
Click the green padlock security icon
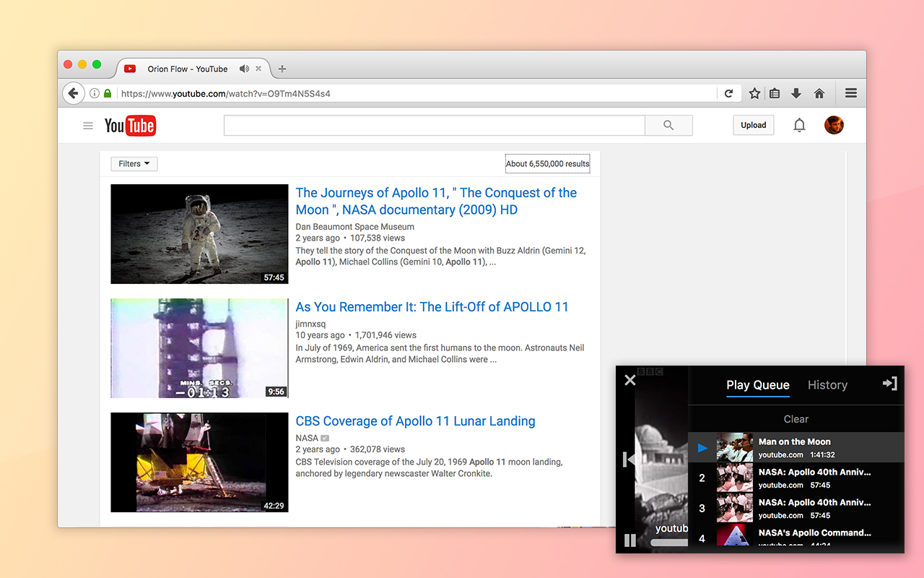click(108, 93)
